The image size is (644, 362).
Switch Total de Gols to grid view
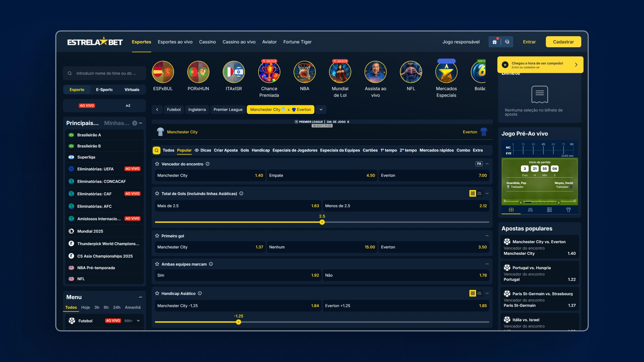pyautogui.click(x=473, y=193)
